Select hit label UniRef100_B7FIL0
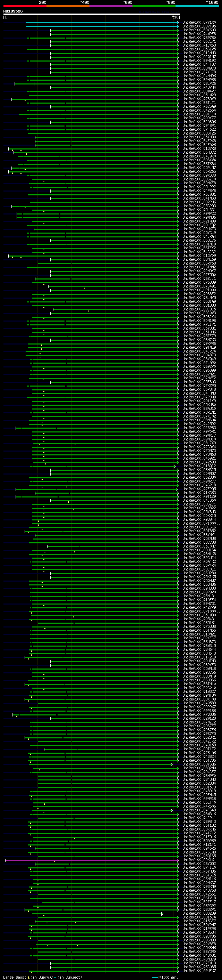The height and width of the screenshot is (980, 222). 199,867
